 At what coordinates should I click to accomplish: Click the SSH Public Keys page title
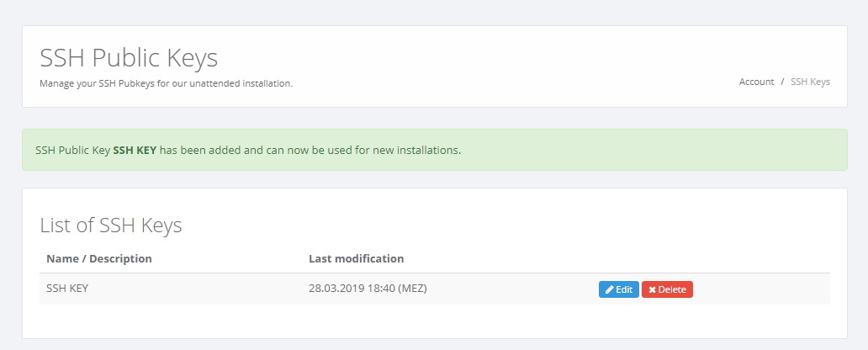(129, 57)
